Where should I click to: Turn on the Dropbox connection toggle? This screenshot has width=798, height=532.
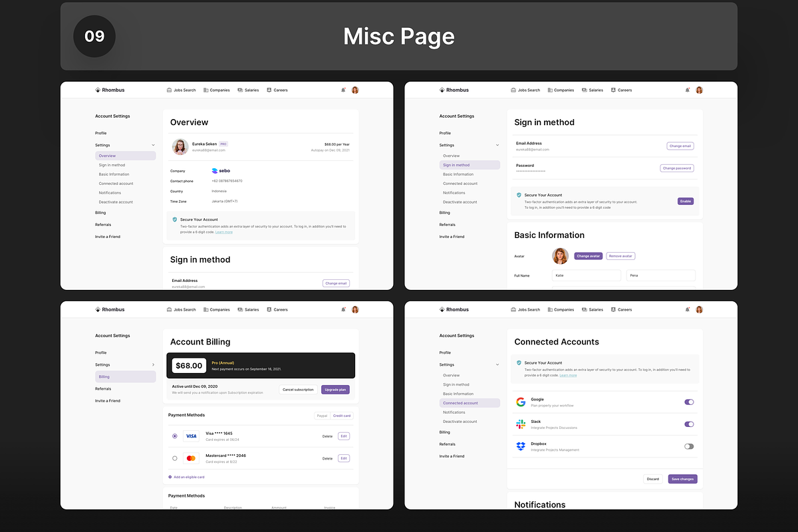tap(689, 446)
